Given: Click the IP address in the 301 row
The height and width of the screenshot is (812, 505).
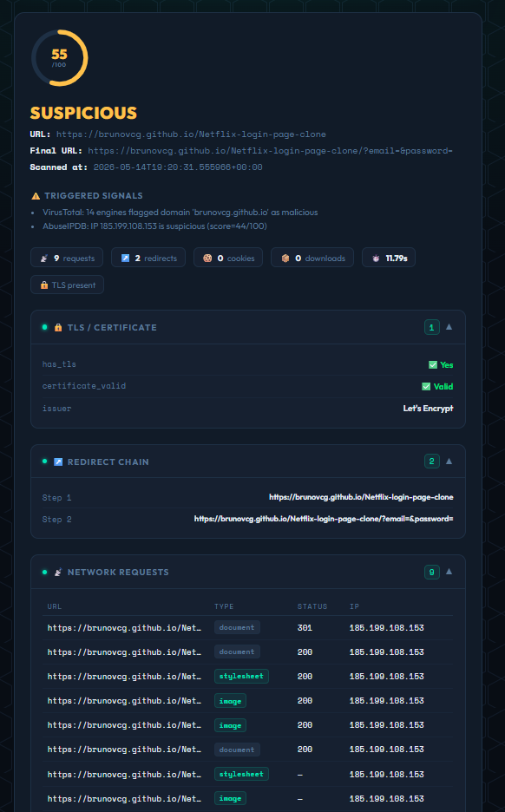Looking at the screenshot, I should point(387,627).
